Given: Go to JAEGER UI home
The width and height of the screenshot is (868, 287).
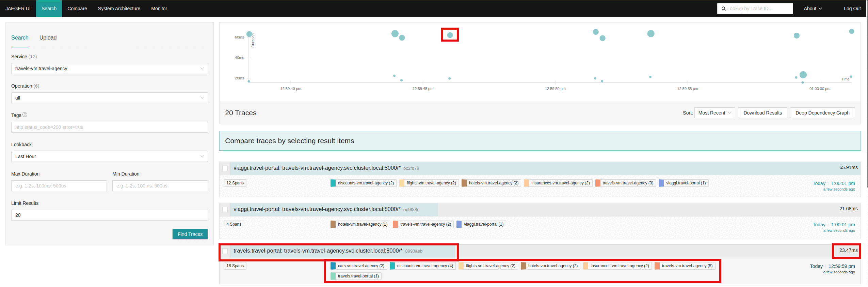Looking at the screenshot, I should click(x=18, y=9).
